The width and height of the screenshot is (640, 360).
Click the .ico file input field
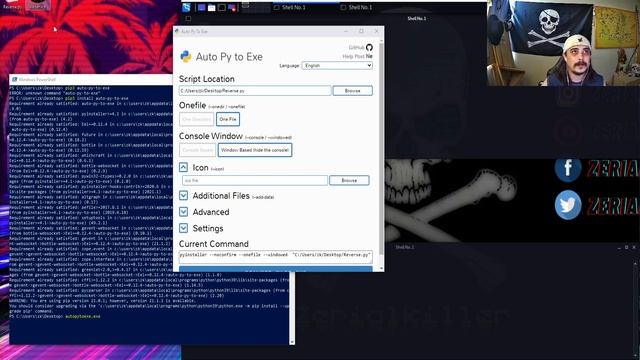pos(255,180)
